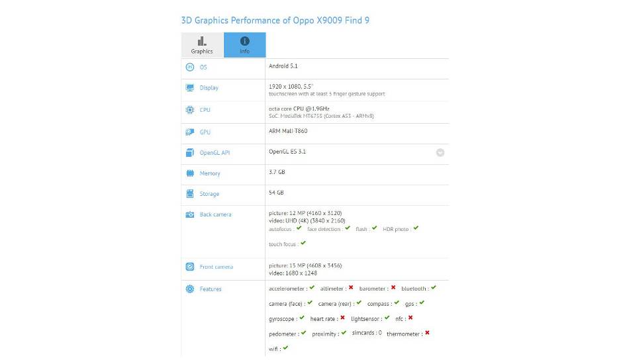Click the touch focus check mark
629x364 pixels.
(303, 242)
